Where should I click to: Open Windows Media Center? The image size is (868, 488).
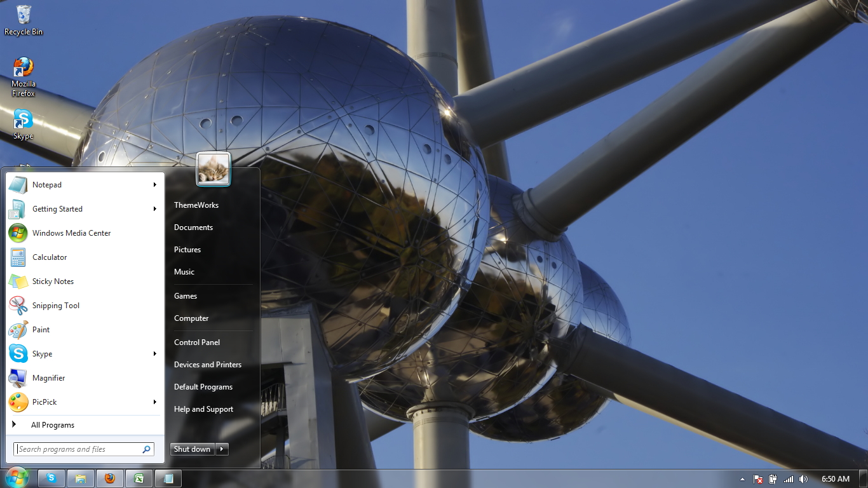point(70,233)
